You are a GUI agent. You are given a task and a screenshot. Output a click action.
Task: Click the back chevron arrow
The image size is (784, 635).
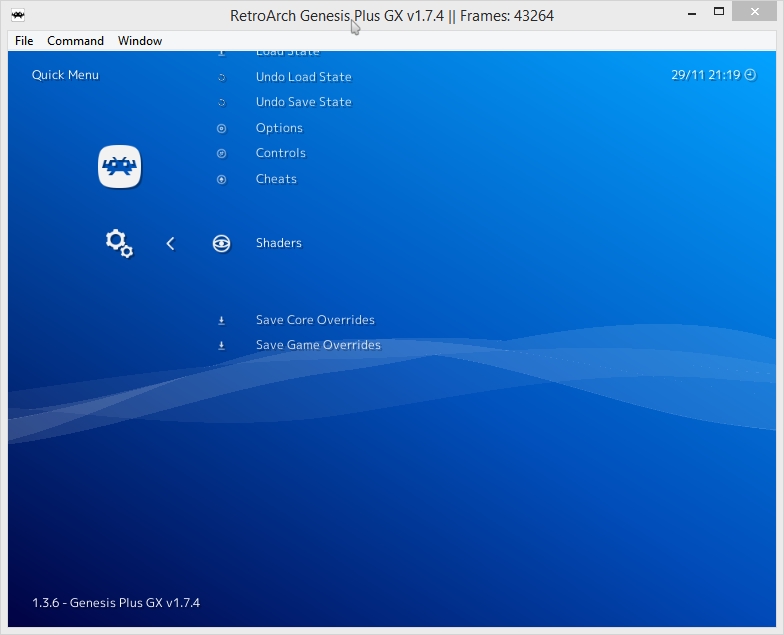pos(170,244)
